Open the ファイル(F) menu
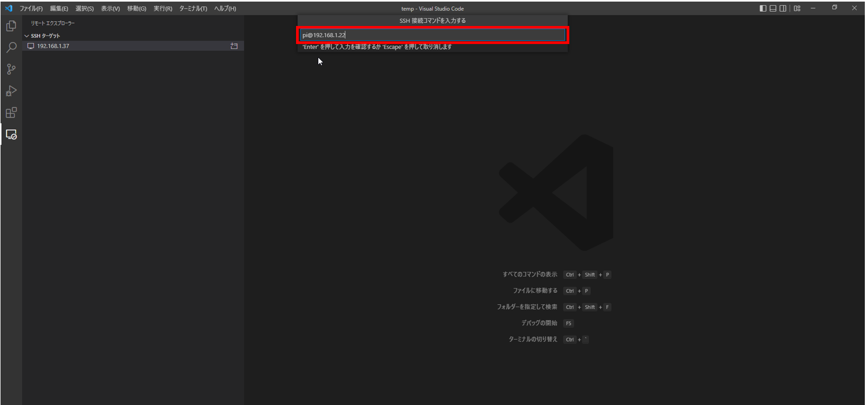 coord(31,8)
